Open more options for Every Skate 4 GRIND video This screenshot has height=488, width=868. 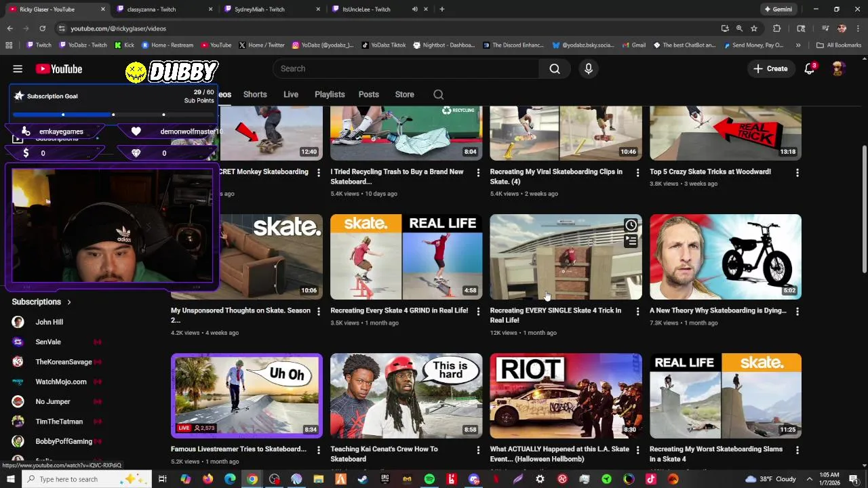point(478,312)
